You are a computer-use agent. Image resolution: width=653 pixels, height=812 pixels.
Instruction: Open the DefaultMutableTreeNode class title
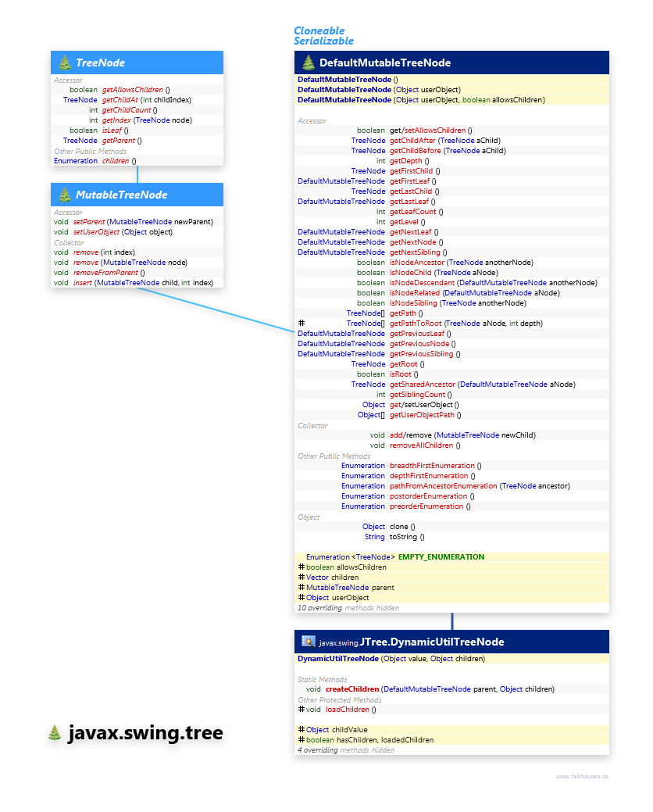[385, 63]
